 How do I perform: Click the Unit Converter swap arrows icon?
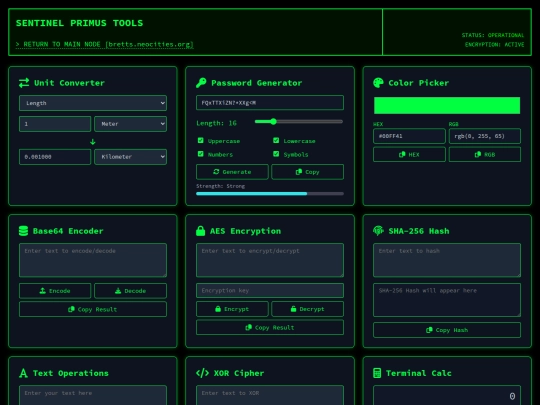(x=24, y=83)
